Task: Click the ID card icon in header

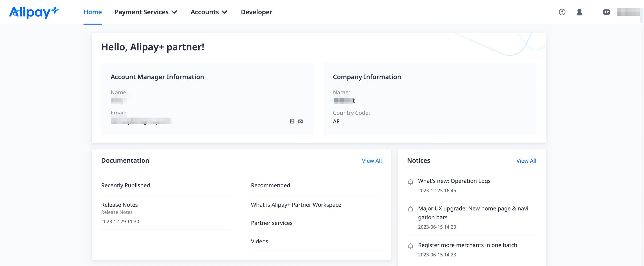Action: [606, 12]
